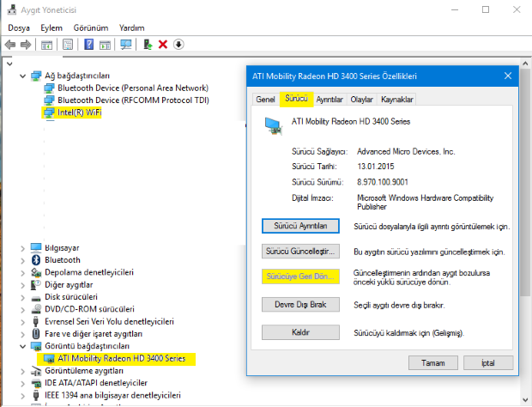Click the IDE ATA/ATAPI denetleyiciler icon

click(36, 383)
